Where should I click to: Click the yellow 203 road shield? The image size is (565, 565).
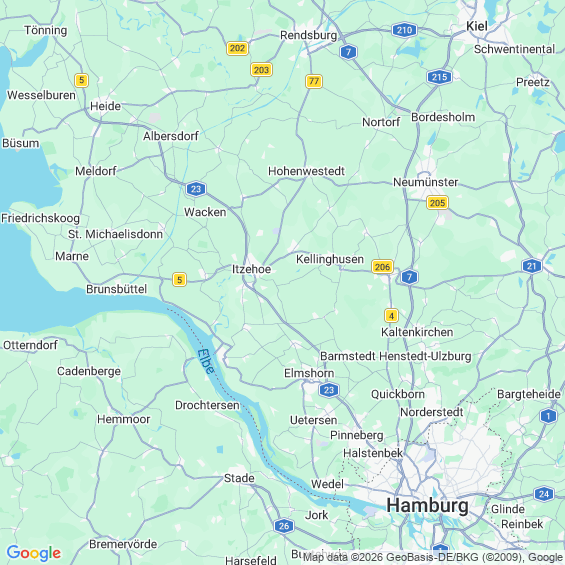261,70
